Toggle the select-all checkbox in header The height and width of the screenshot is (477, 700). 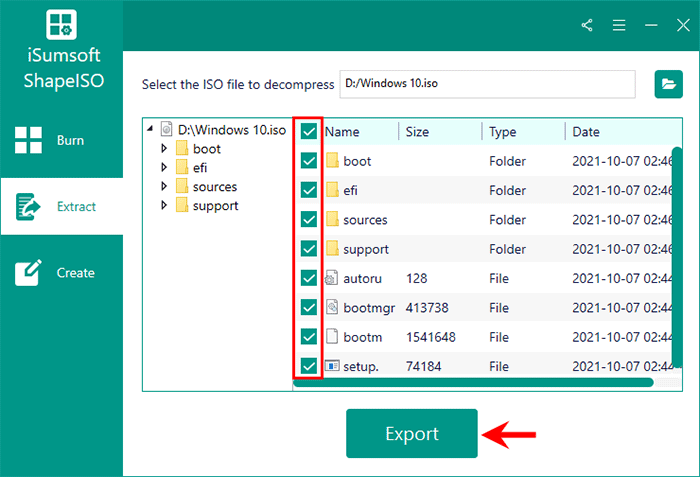pyautogui.click(x=308, y=131)
